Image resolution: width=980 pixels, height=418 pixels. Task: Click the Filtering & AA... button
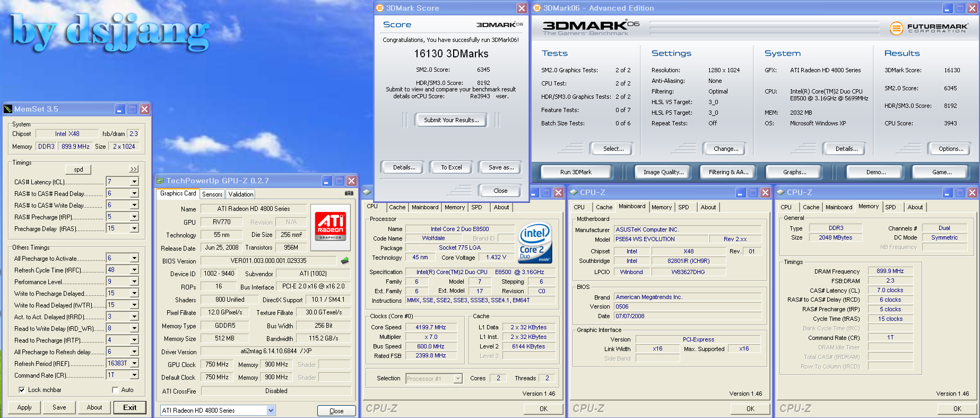point(728,172)
